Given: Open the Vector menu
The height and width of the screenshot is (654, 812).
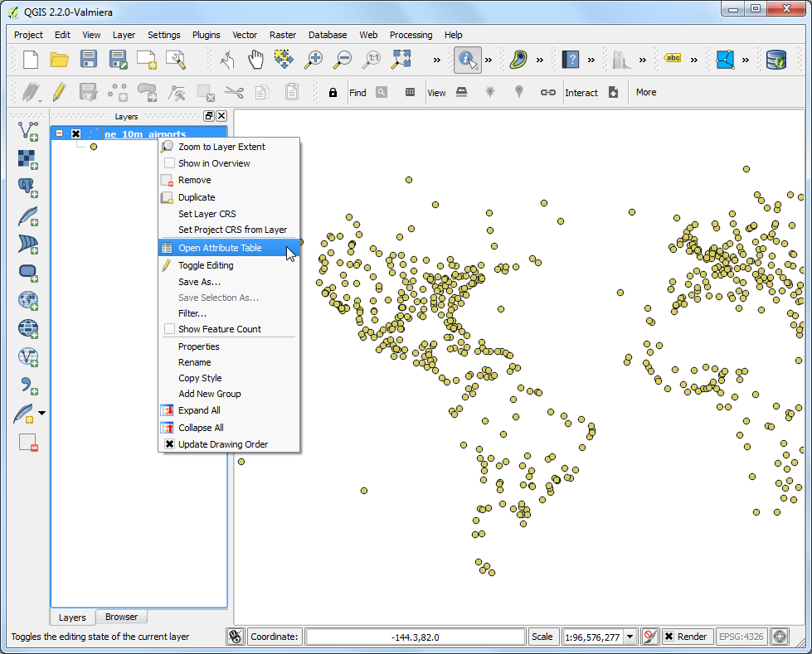Looking at the screenshot, I should coord(245,35).
